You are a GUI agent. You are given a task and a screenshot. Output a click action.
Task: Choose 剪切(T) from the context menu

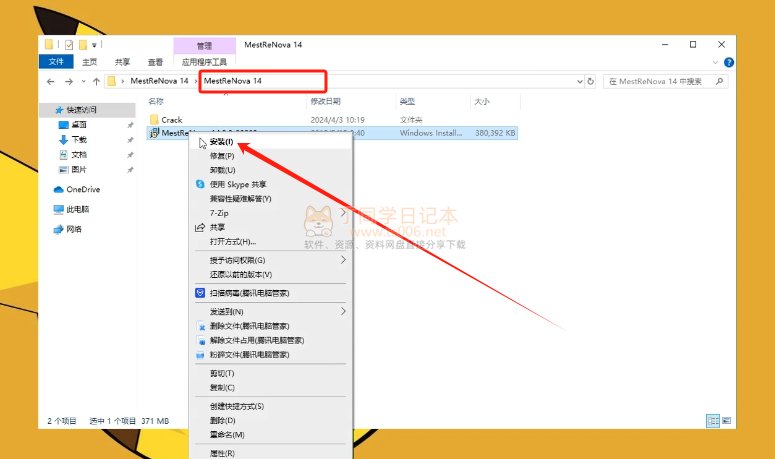[x=271, y=374]
